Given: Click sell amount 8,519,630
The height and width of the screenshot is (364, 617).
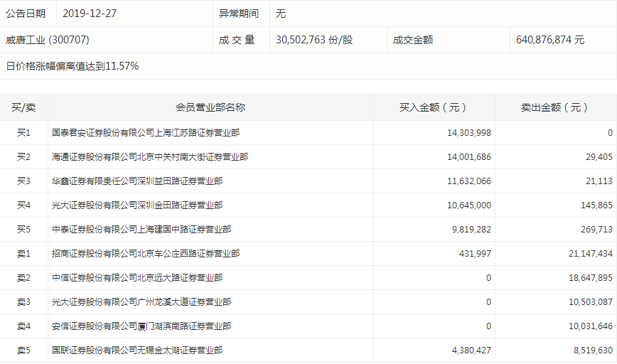Looking at the screenshot, I should (x=593, y=350).
